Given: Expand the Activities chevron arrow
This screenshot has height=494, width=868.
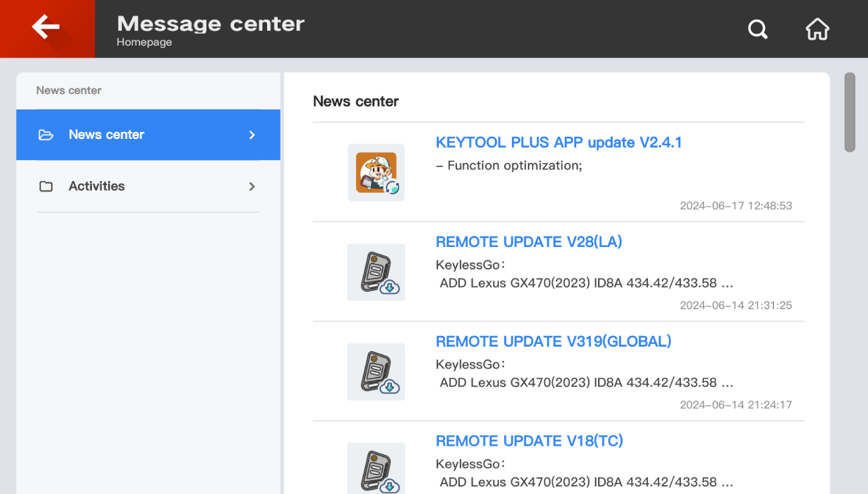Looking at the screenshot, I should (252, 187).
